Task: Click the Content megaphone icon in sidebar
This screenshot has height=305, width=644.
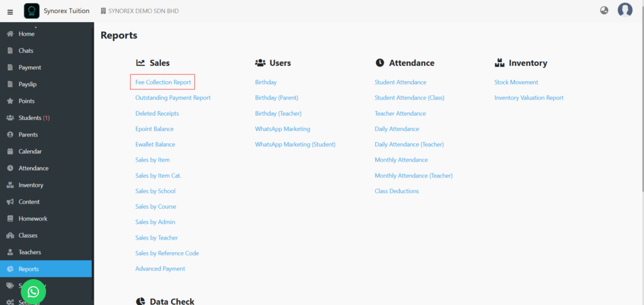Action: pyautogui.click(x=10, y=202)
